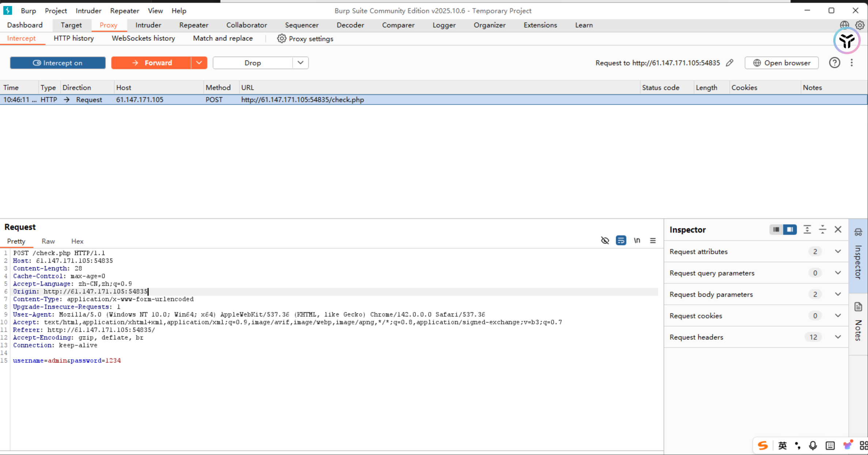Open the settings gear icon at top right
This screenshot has width=868, height=455.
pyautogui.click(x=860, y=25)
